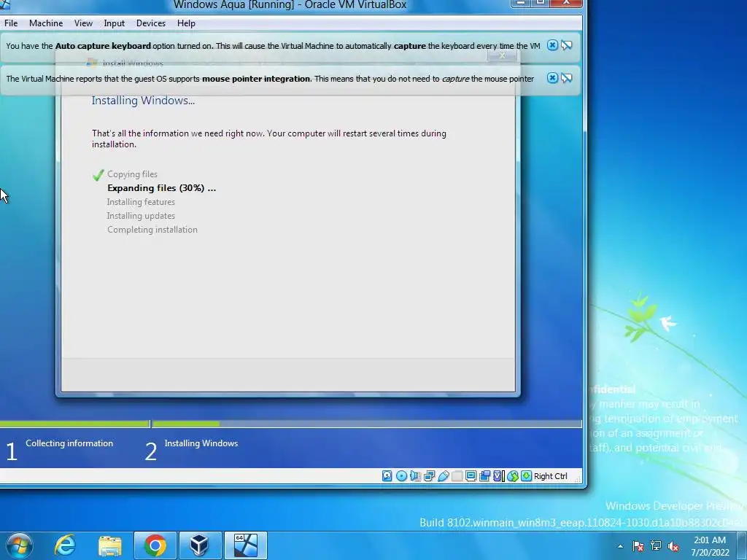Image resolution: width=747 pixels, height=560 pixels.
Task: Click the keyboard capture green arrow indicator
Action: tap(527, 475)
